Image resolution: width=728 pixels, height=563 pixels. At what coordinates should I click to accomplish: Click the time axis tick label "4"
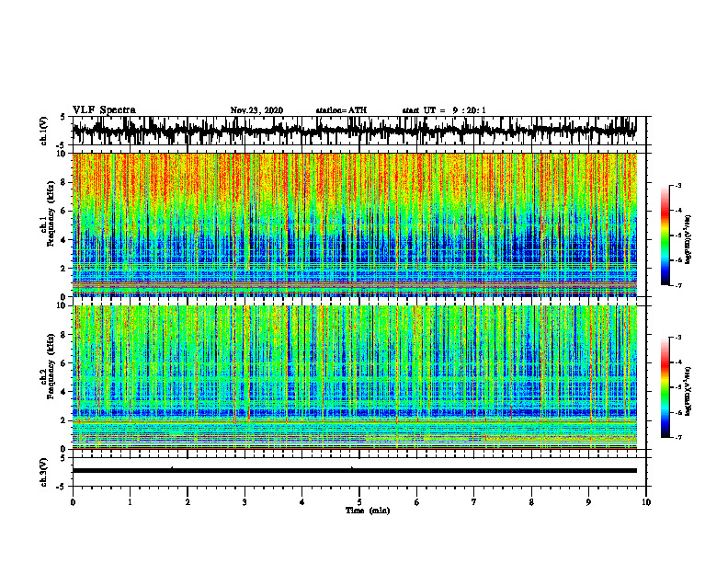302,502
